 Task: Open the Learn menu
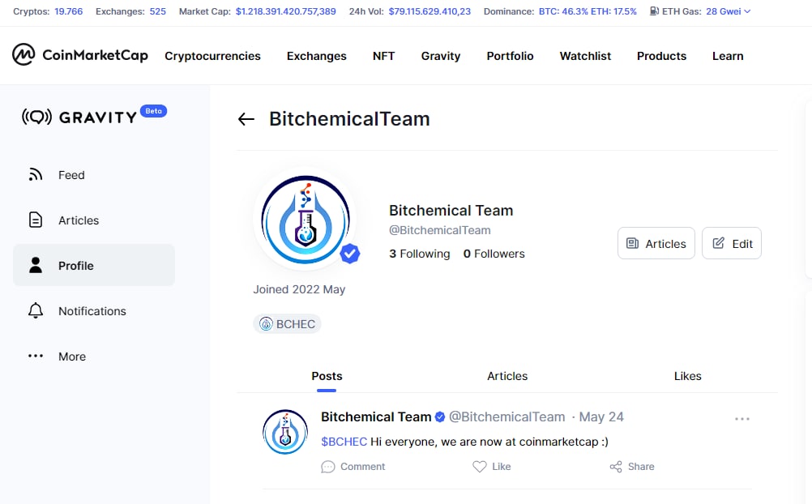(x=728, y=56)
